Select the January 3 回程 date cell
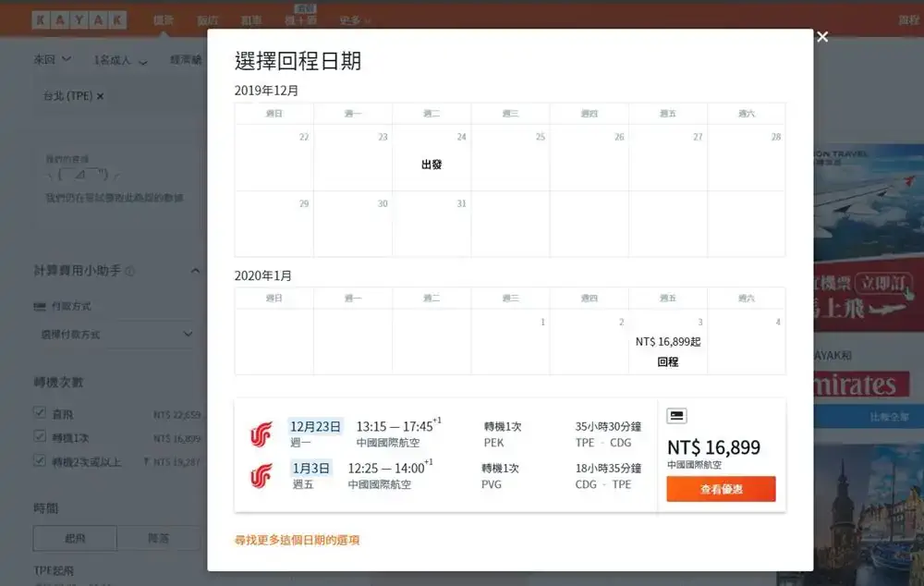 click(x=668, y=342)
